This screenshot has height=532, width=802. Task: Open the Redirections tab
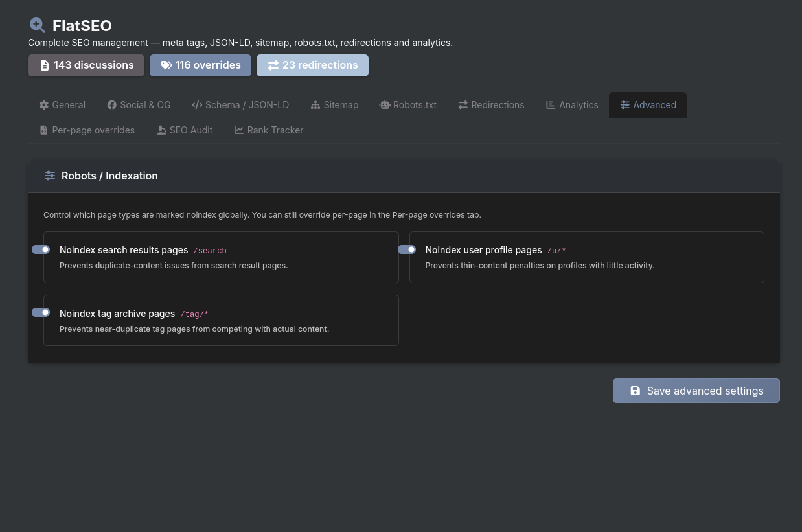491,105
